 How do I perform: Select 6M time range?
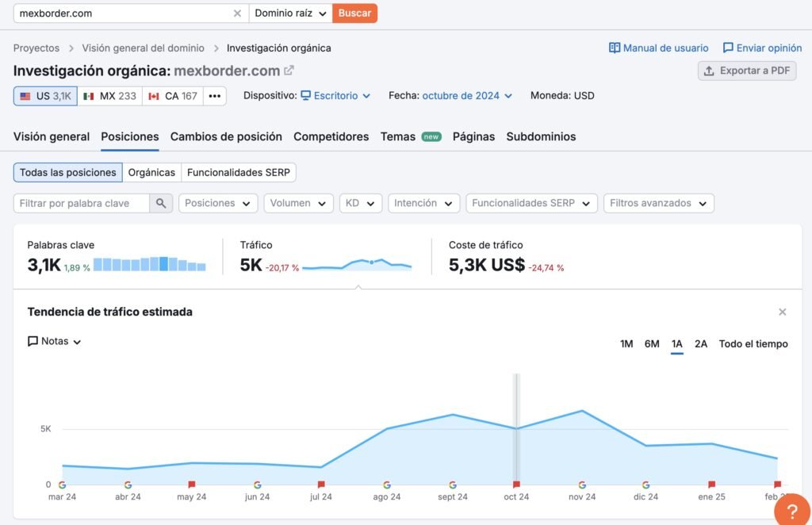point(652,343)
